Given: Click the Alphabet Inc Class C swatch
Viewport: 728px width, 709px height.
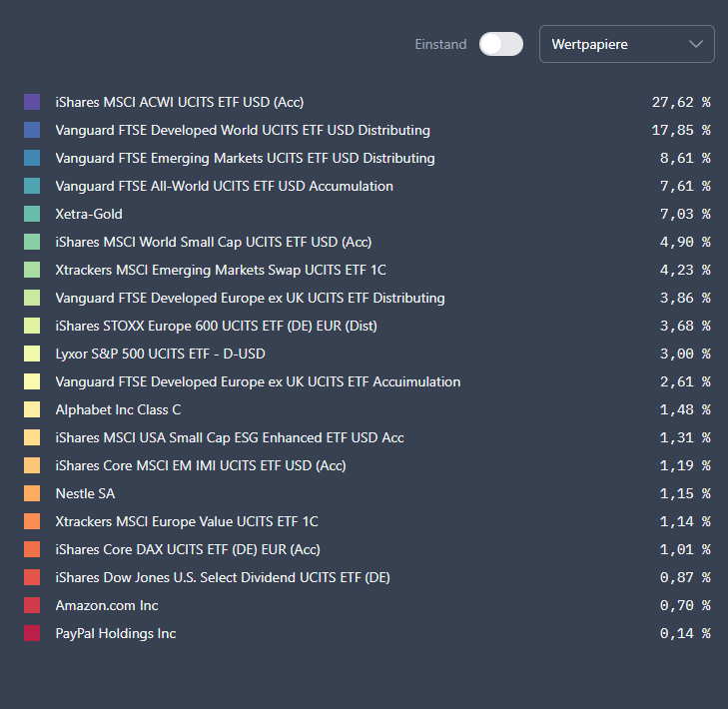Looking at the screenshot, I should point(32,409).
